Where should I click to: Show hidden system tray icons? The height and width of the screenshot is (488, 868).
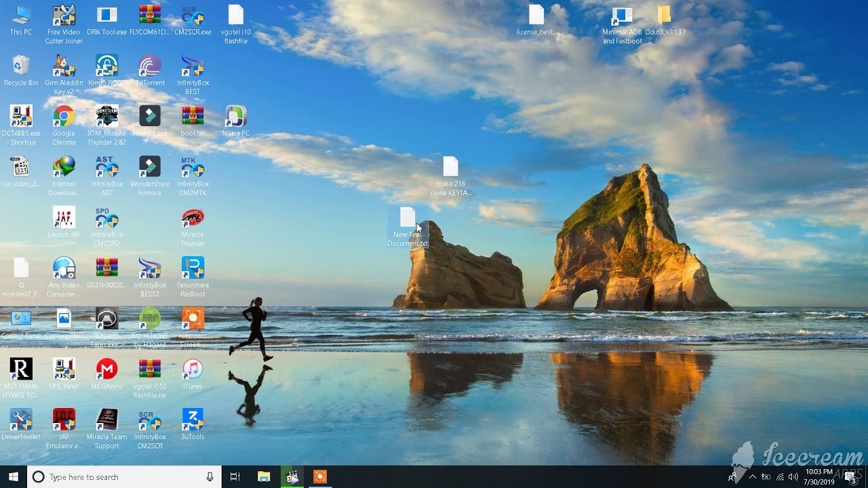pos(752,477)
